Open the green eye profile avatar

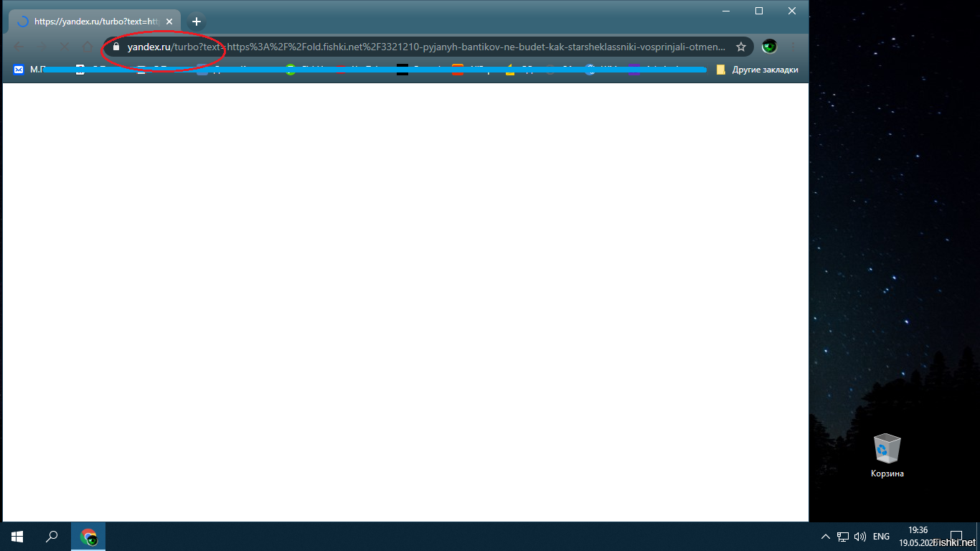pyautogui.click(x=770, y=47)
